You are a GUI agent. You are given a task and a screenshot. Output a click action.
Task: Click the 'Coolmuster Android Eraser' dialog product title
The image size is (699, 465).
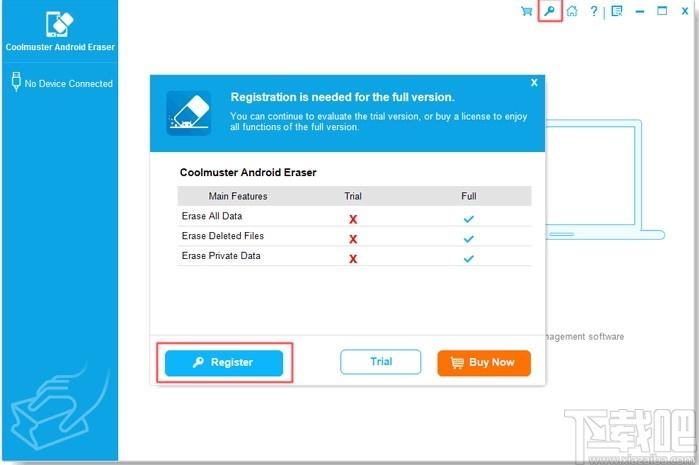[248, 173]
